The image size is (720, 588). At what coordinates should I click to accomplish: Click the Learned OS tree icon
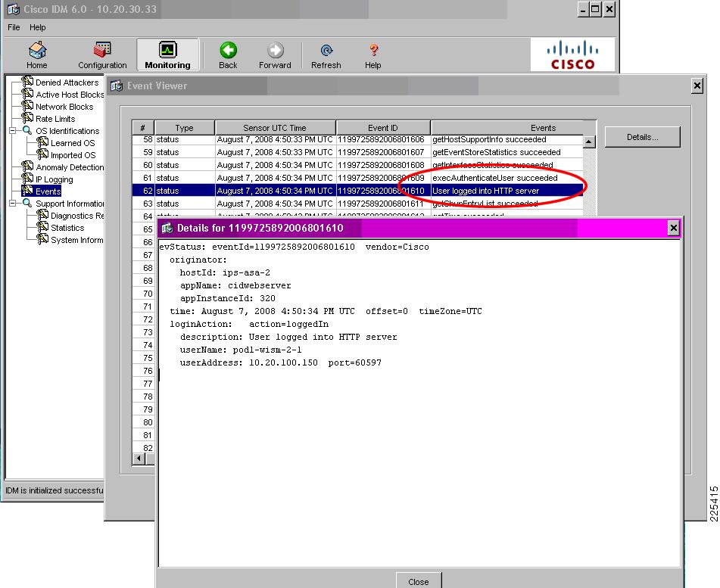point(42,142)
